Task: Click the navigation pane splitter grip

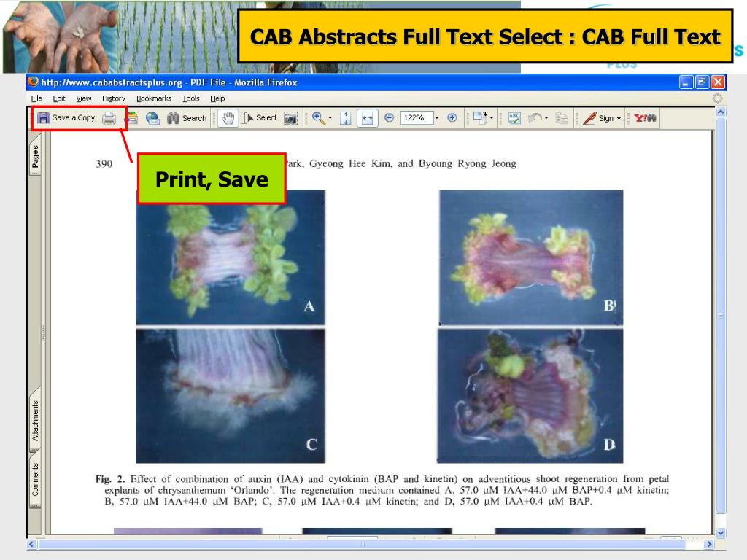Action: pyautogui.click(x=44, y=333)
